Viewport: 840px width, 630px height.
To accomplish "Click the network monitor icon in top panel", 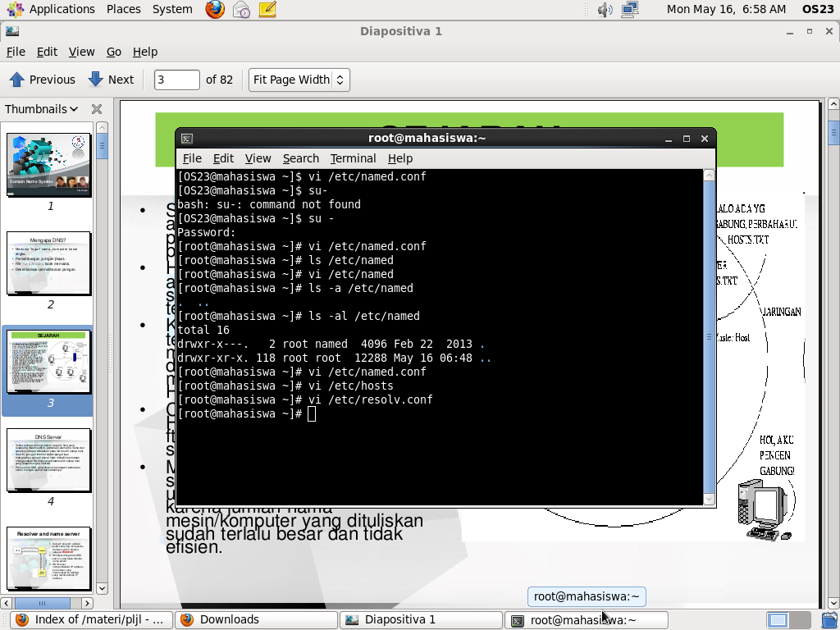I will click(x=628, y=9).
